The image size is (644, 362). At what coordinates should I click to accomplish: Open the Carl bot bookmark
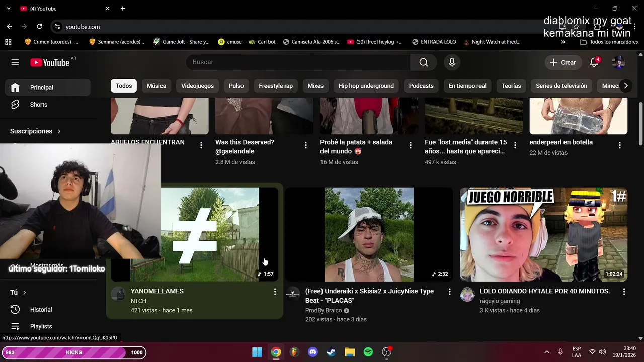click(262, 42)
